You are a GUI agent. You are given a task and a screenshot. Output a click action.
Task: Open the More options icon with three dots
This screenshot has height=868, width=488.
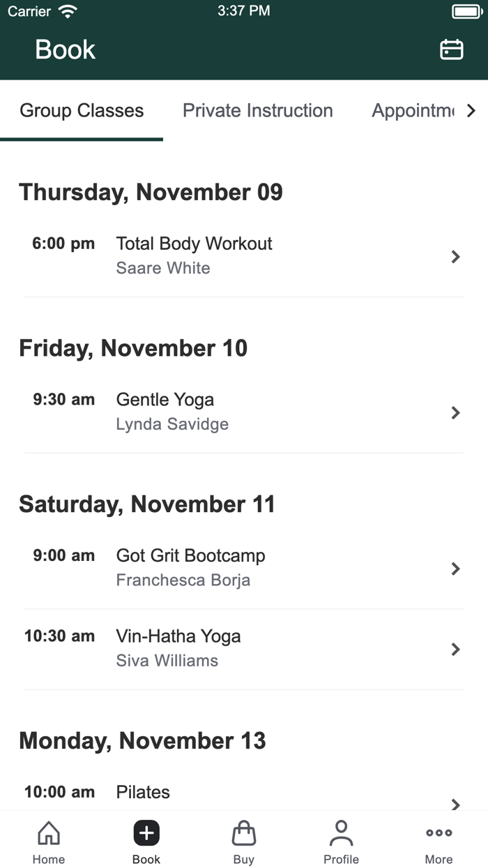pos(439,832)
